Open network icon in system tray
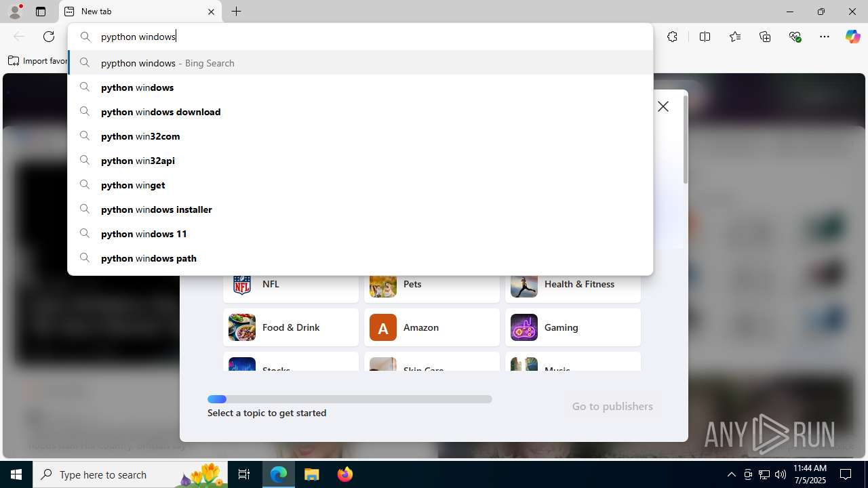Viewport: 868px width, 488px height. pyautogui.click(x=764, y=474)
